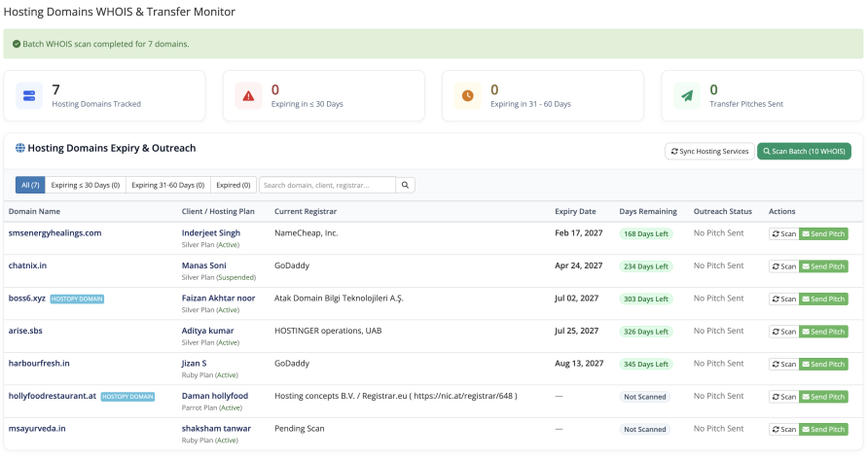
Task: Scan msayurveda.in domain
Action: click(x=784, y=430)
